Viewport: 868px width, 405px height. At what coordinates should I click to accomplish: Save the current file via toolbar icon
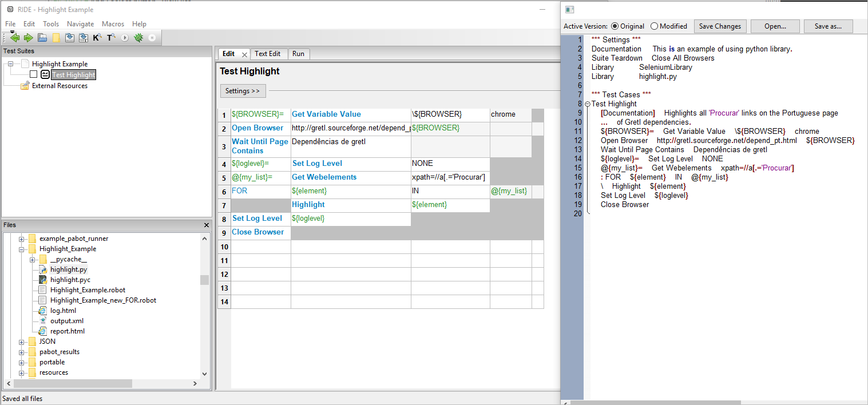pyautogui.click(x=69, y=38)
